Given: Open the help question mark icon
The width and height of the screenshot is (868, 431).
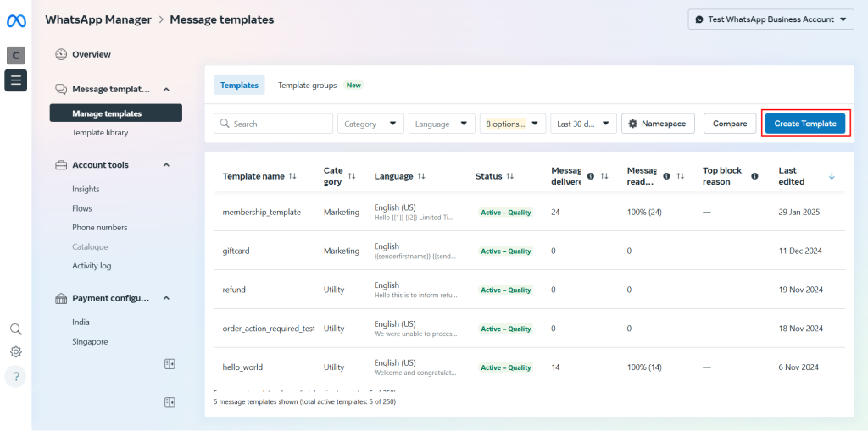Looking at the screenshot, I should tap(16, 377).
